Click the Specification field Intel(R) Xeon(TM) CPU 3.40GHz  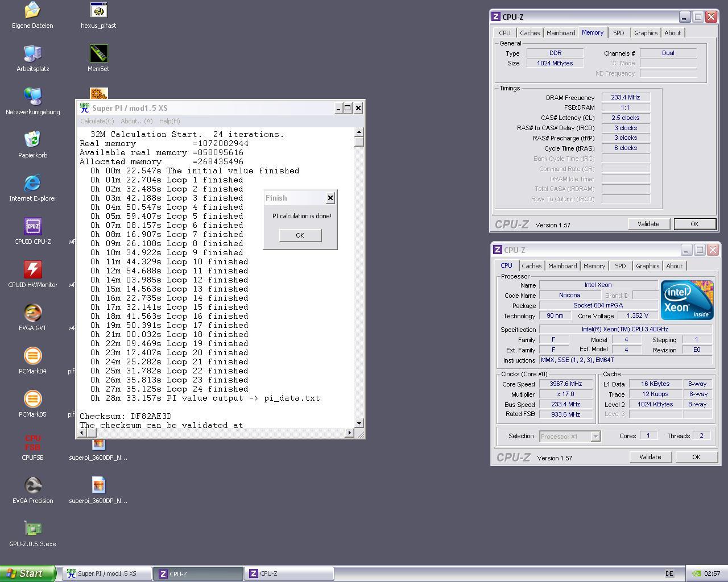625,329
